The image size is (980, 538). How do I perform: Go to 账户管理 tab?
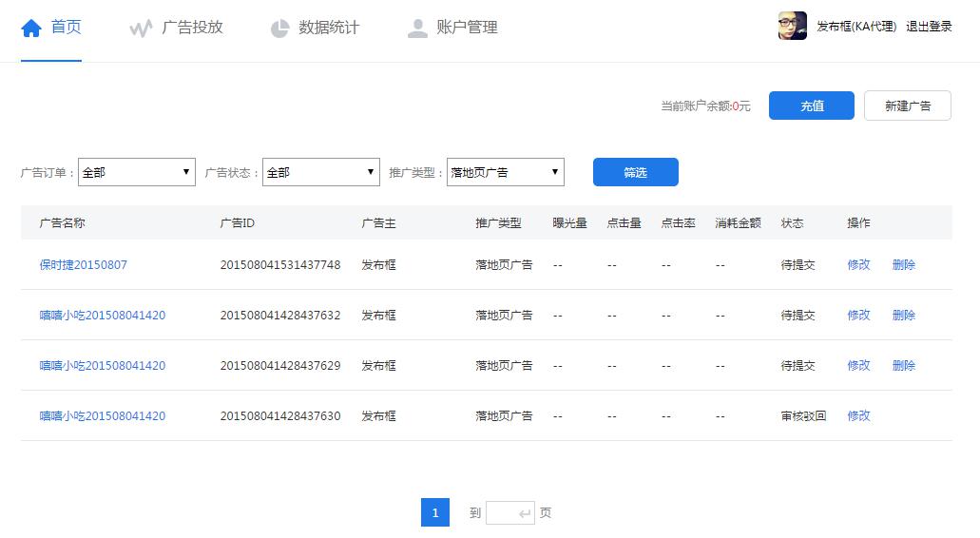click(x=467, y=28)
